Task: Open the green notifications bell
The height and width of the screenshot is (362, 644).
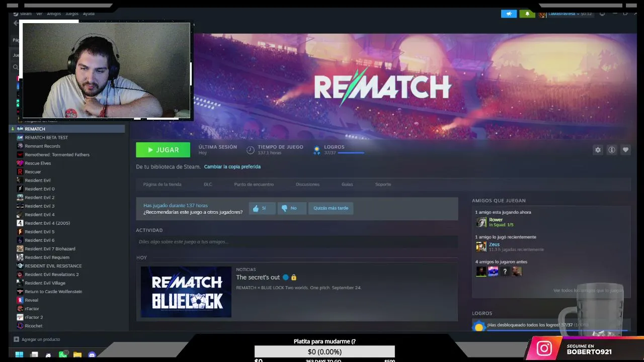Action: [x=527, y=14]
